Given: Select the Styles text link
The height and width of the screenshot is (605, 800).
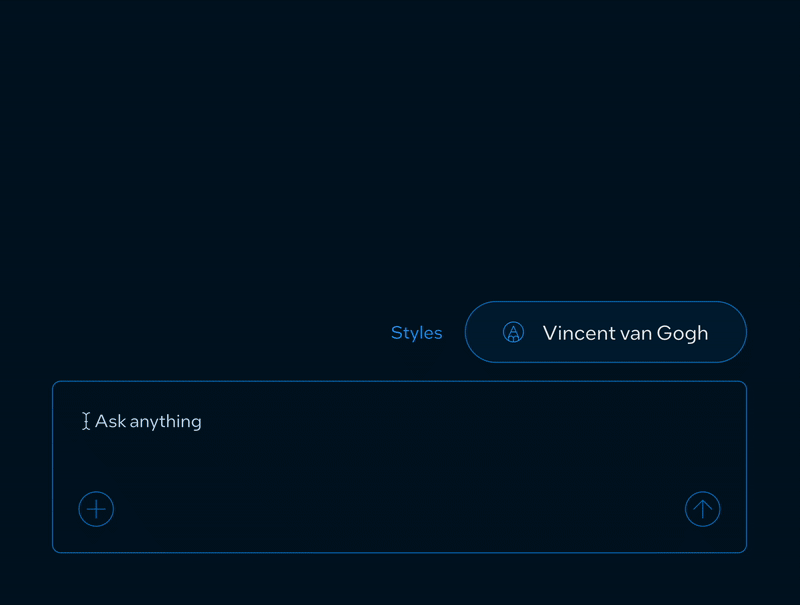Looking at the screenshot, I should point(416,333).
